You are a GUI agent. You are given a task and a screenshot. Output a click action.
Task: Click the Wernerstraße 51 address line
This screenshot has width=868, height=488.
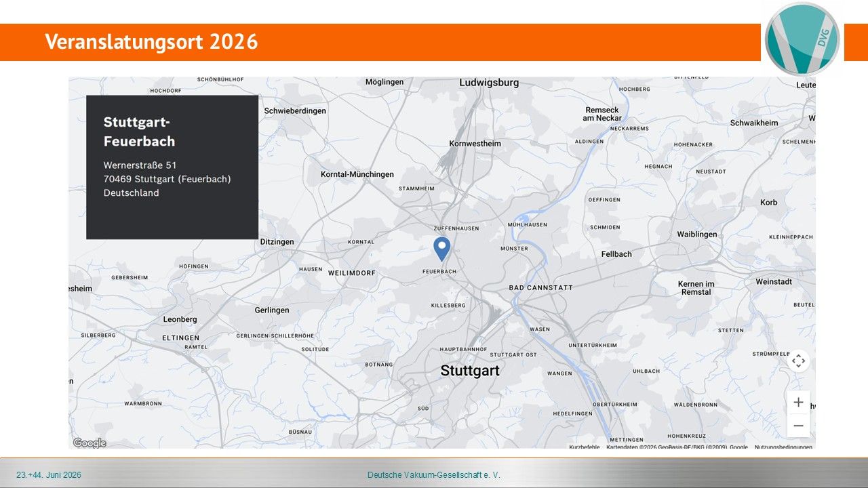pos(140,165)
